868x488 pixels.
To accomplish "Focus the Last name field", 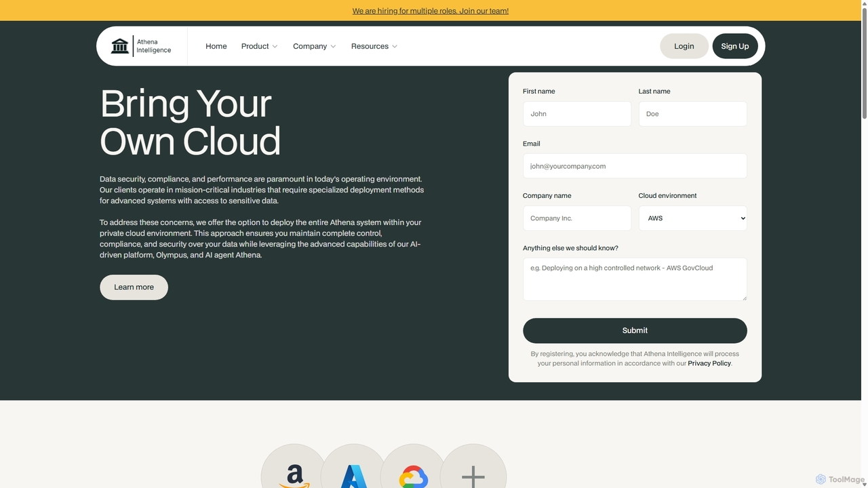I will [x=692, y=114].
